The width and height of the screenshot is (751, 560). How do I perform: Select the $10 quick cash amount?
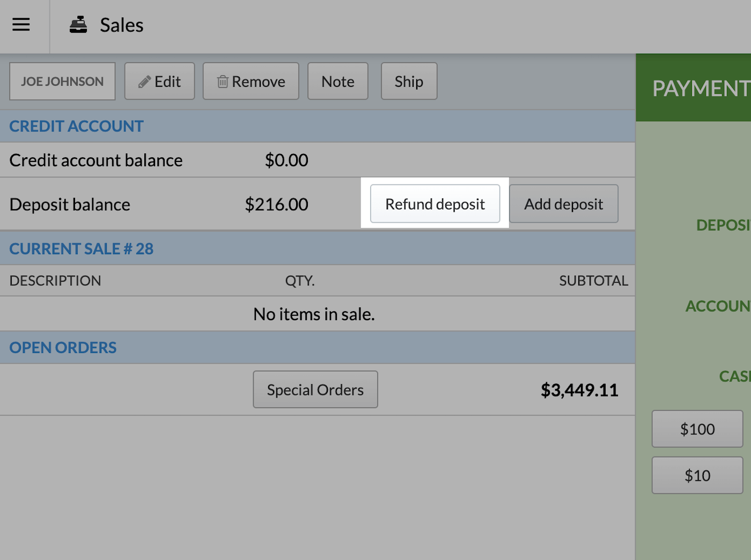pos(697,476)
